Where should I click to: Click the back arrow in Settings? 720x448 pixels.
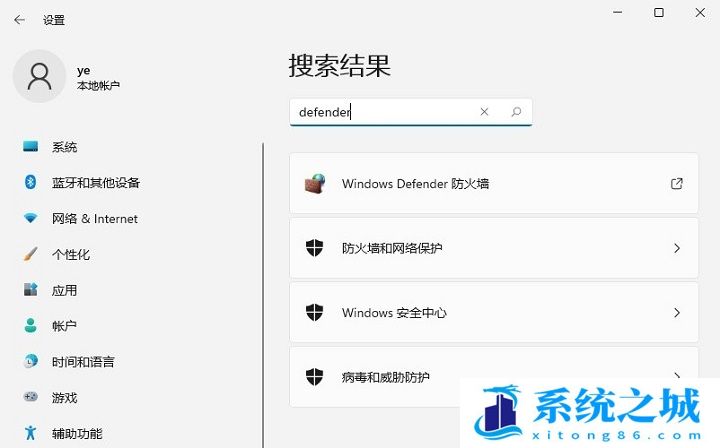coord(19,19)
